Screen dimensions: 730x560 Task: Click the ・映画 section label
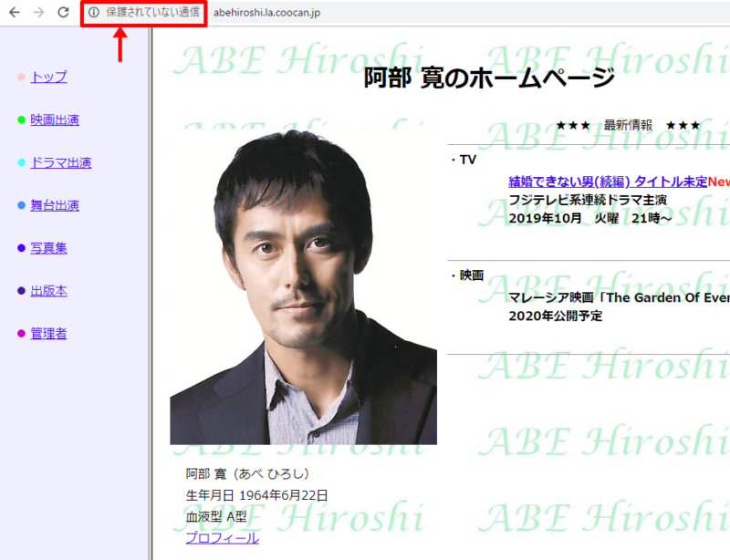pyautogui.click(x=467, y=275)
